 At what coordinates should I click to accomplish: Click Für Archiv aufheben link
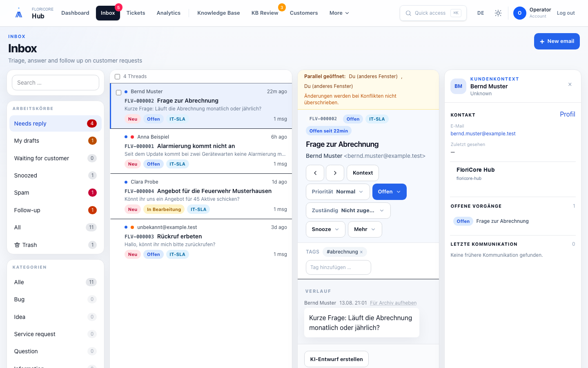tap(393, 303)
